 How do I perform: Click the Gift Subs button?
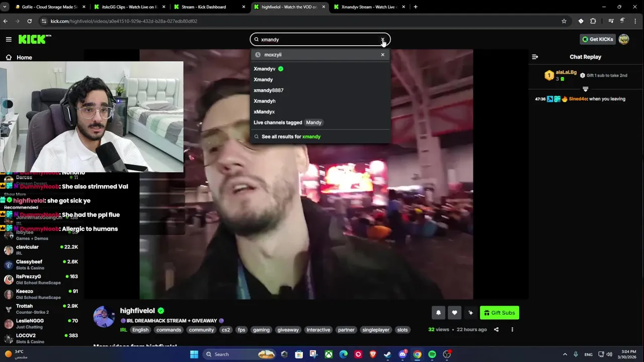(x=500, y=313)
